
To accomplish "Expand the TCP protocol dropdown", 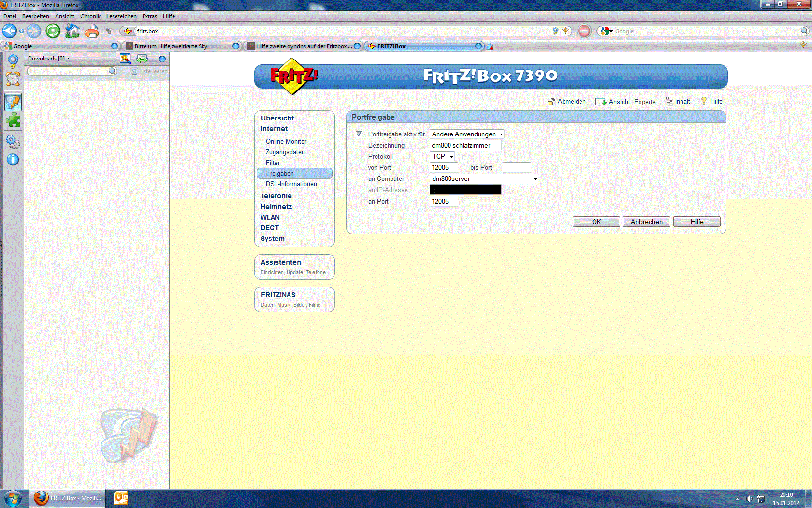I will 442,156.
